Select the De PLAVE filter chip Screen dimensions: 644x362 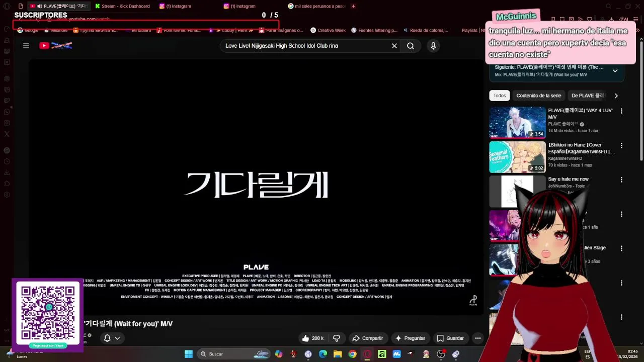pos(588,96)
